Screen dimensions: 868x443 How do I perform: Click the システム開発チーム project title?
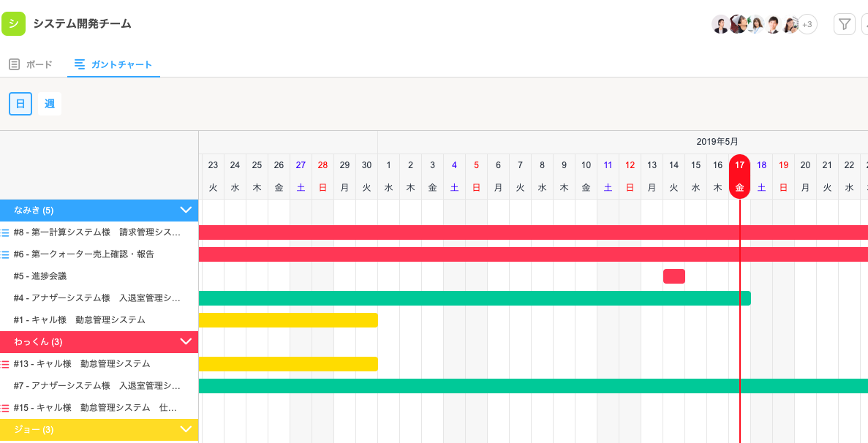tap(82, 24)
